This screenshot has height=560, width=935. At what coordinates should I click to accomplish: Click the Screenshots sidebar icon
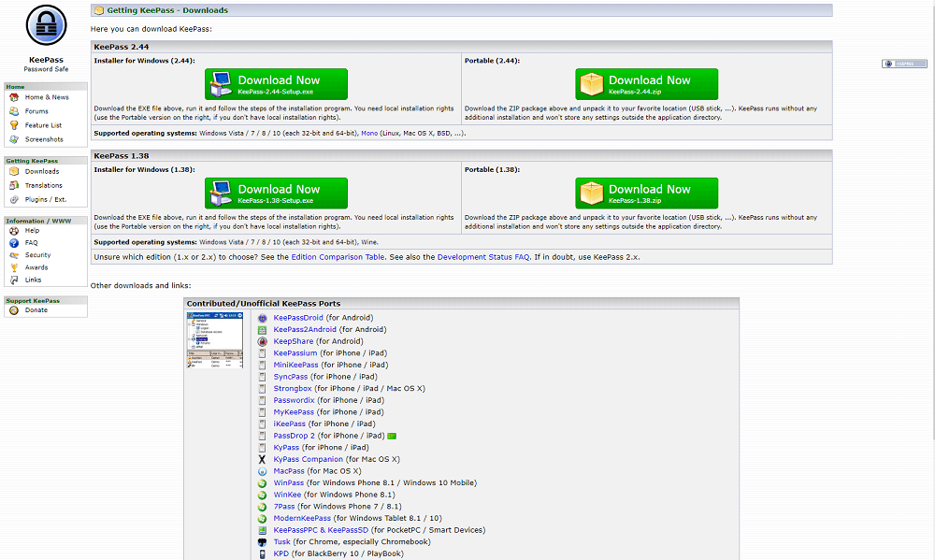[14, 139]
